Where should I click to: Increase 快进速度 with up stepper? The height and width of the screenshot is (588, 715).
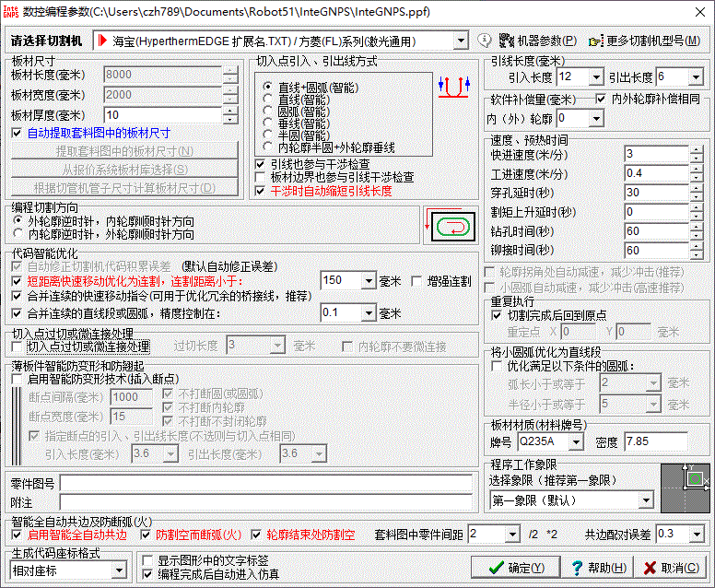coord(696,150)
